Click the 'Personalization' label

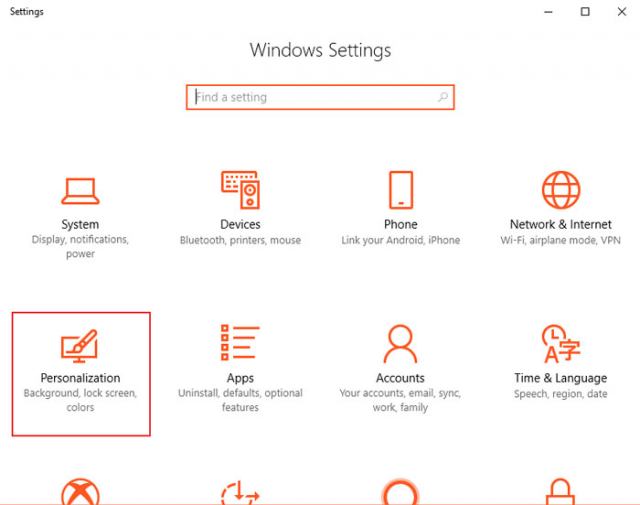pos(80,378)
